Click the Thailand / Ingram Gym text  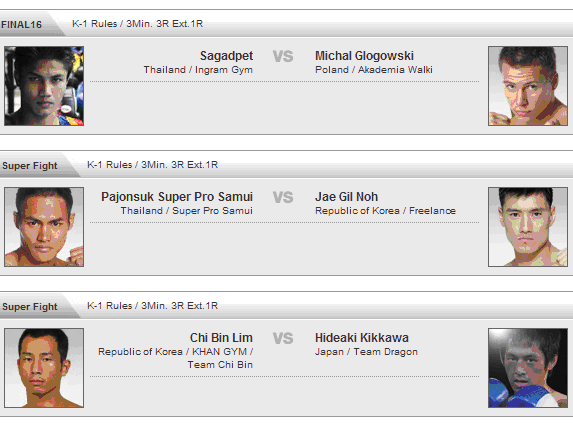pyautogui.click(x=198, y=70)
